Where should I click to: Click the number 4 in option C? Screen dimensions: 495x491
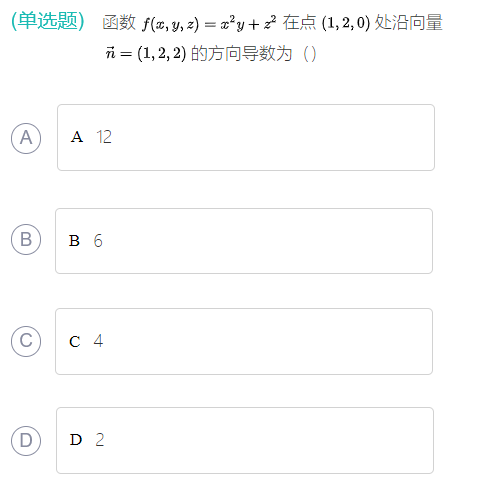(98, 341)
